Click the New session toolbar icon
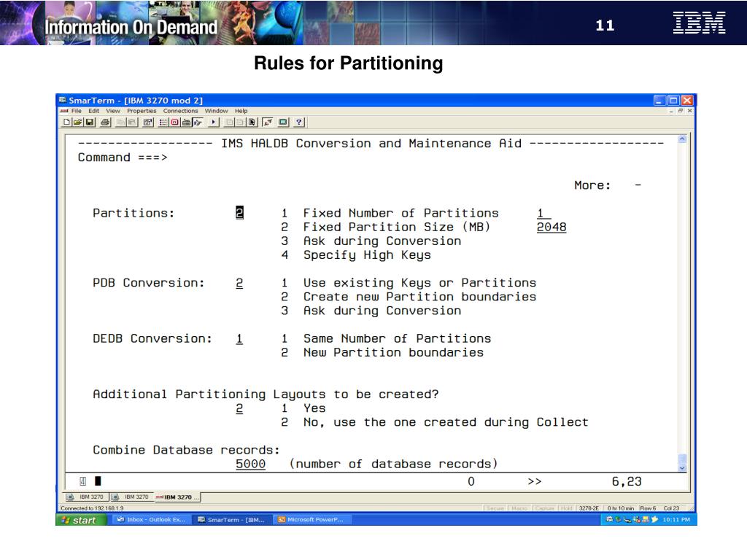This screenshot has height=560, width=747. click(66, 122)
